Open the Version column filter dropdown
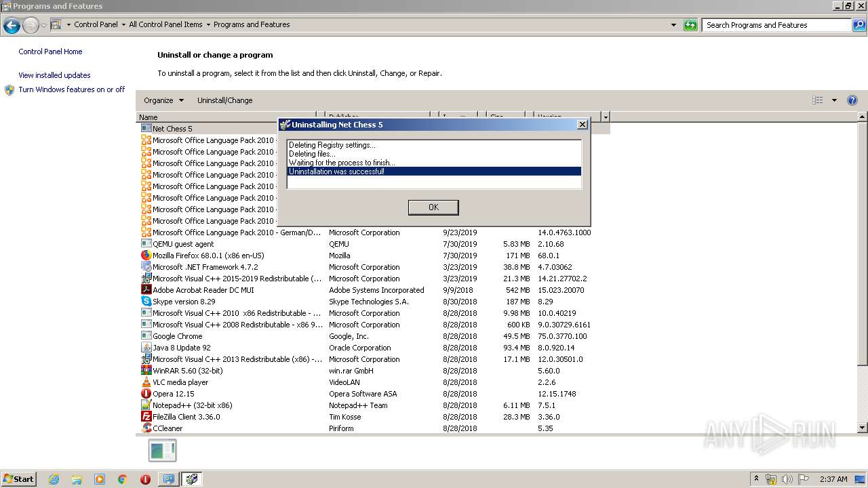The height and width of the screenshot is (488, 868). 606,117
